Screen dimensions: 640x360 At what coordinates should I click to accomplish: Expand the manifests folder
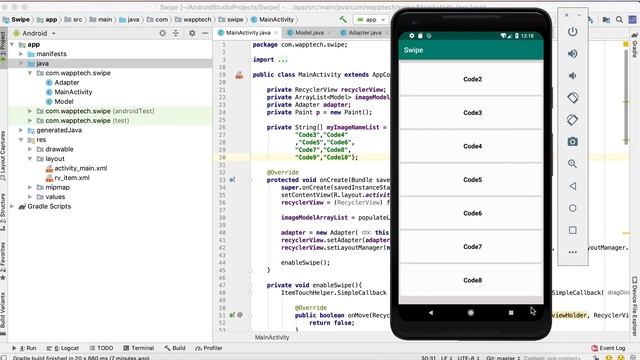click(21, 54)
